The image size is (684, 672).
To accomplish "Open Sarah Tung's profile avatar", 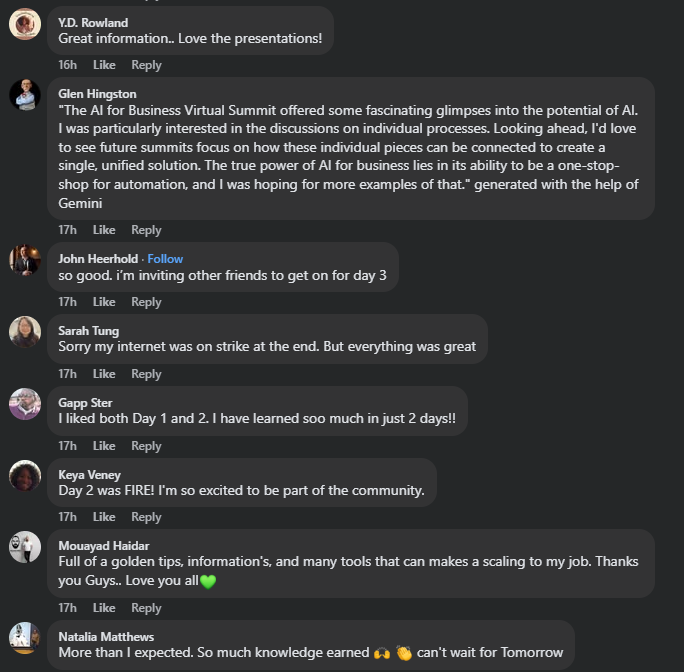I will [24, 331].
